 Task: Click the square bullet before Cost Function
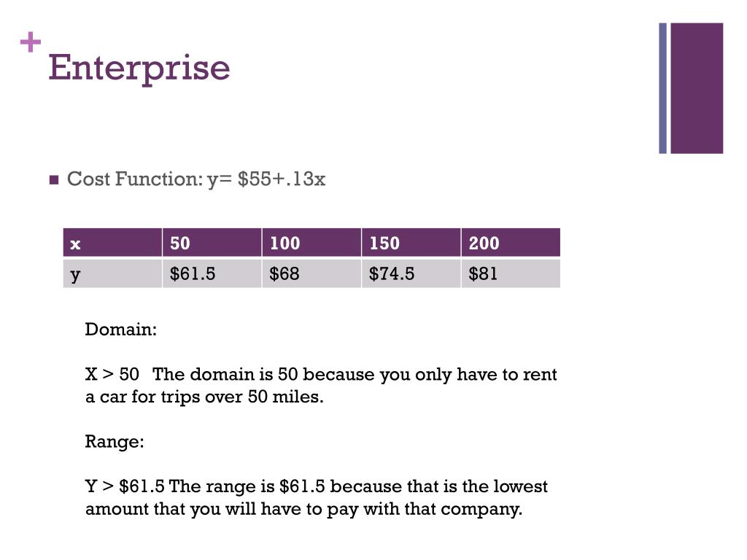(x=53, y=180)
